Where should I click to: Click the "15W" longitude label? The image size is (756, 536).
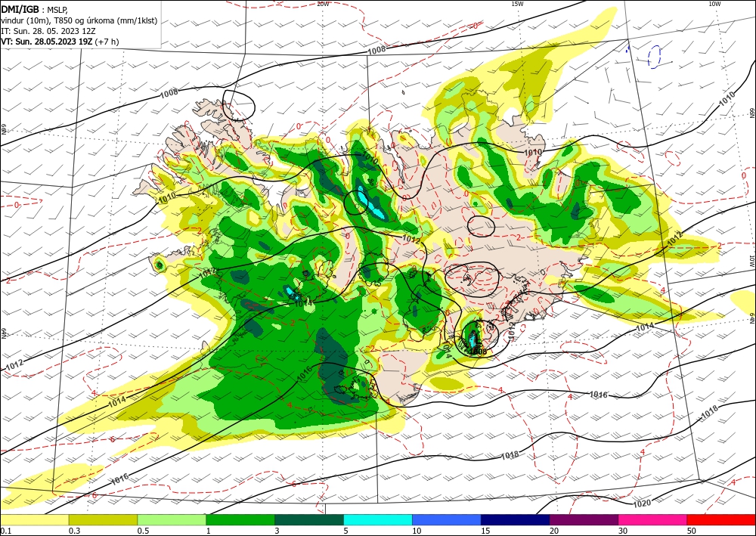tap(517, 4)
